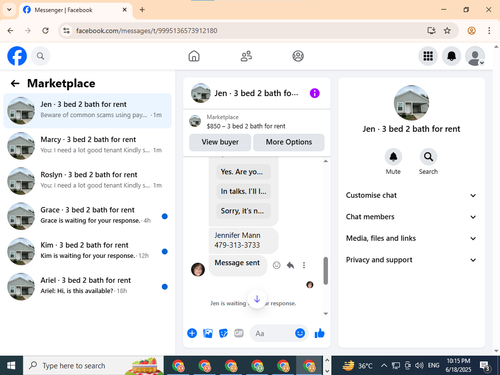
Task: Open the Facebook search magnifier
Action: click(41, 56)
